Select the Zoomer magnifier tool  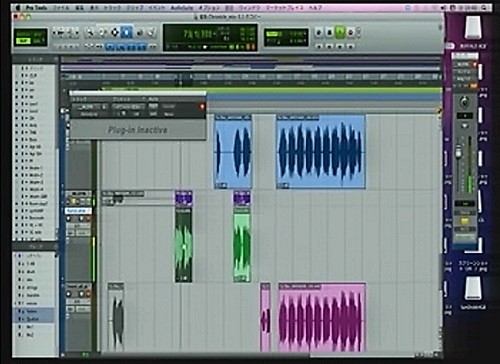89,32
